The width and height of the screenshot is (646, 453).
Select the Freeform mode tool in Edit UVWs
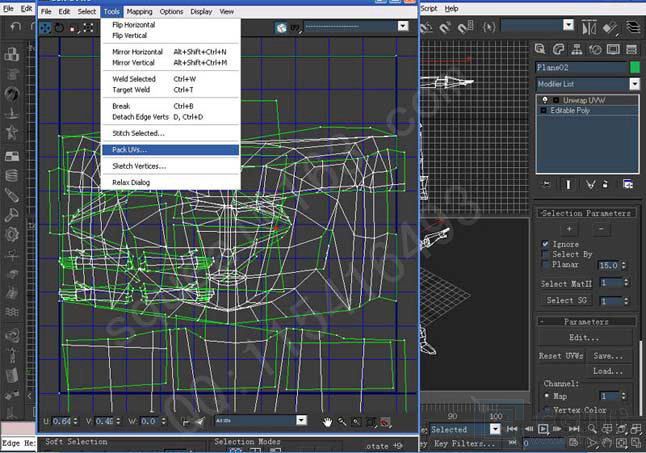click(88, 28)
